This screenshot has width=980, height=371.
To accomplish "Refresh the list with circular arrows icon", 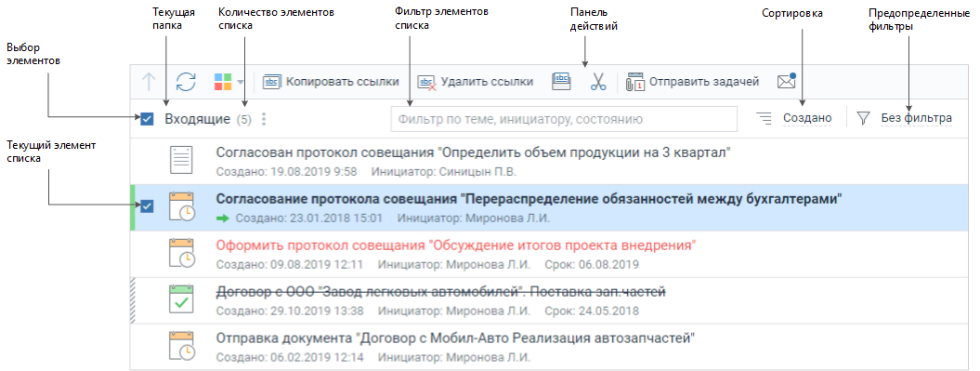I will click(x=186, y=82).
